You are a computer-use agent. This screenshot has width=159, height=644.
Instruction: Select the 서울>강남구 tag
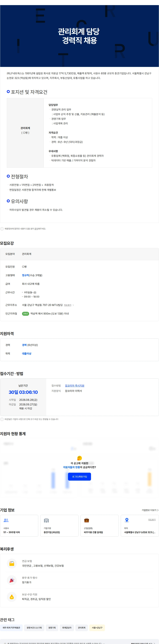(x=97, y=627)
